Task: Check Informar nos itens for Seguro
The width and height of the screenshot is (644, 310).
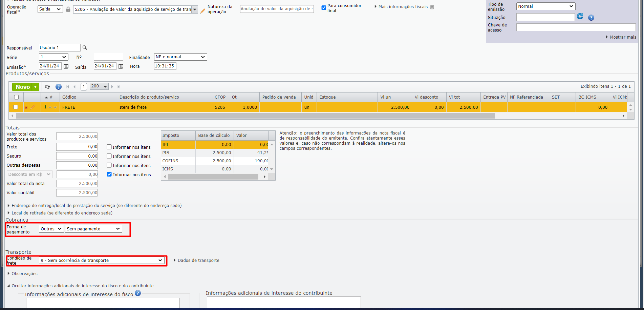Action: point(109,156)
